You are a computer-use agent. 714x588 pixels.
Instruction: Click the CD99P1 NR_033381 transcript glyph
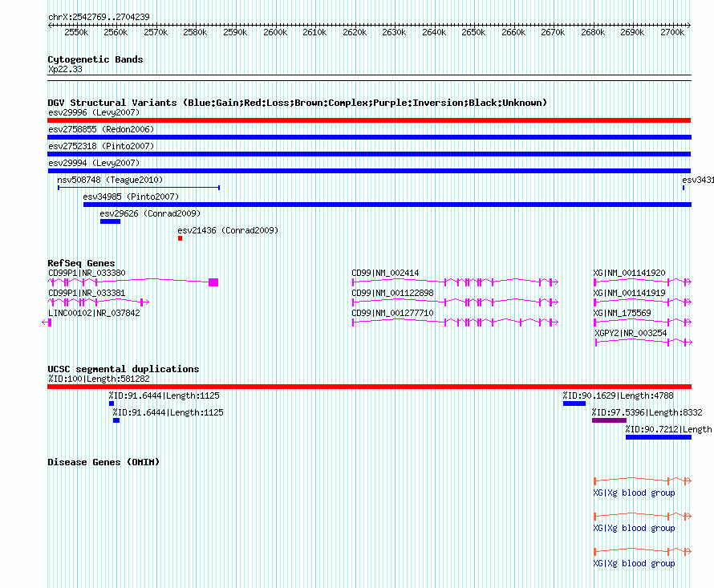pyautogui.click(x=99, y=302)
